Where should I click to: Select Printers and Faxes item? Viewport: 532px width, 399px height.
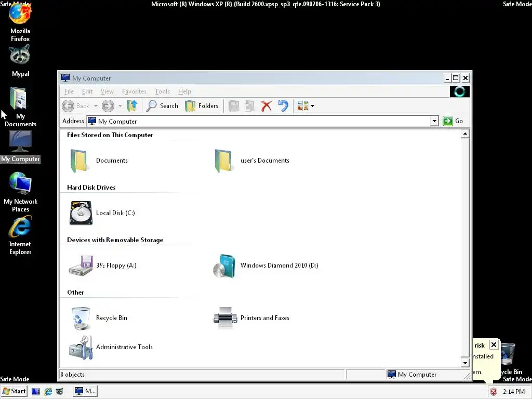click(252, 318)
